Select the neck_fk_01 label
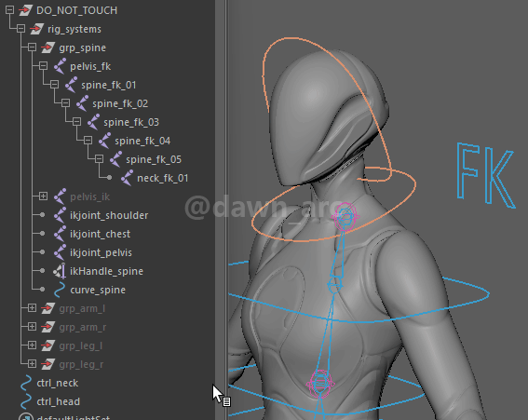528x420 pixels. click(x=163, y=178)
